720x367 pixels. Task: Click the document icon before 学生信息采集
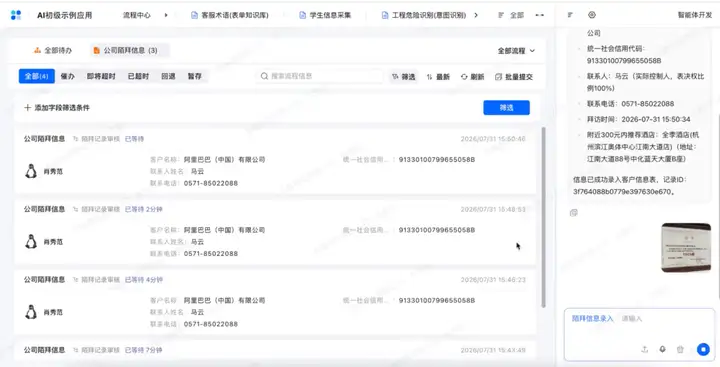pyautogui.click(x=303, y=15)
